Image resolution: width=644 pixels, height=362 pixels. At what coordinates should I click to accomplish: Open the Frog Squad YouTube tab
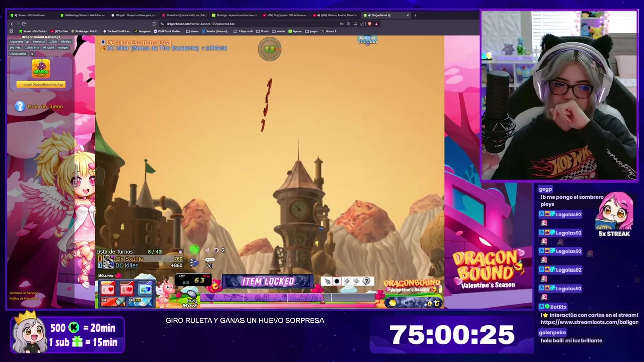point(284,15)
